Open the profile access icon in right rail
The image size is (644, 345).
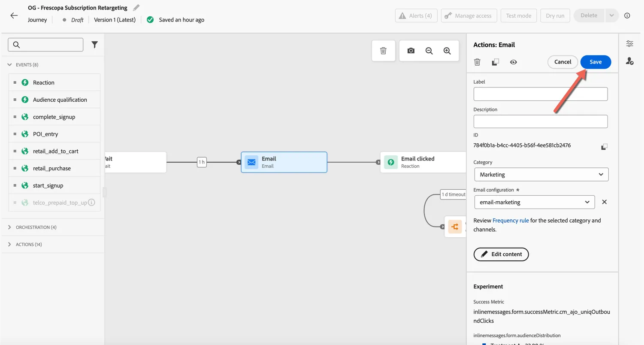click(629, 61)
